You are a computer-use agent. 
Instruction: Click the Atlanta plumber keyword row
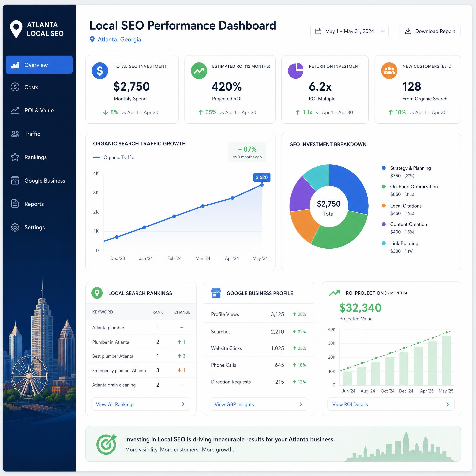pos(141,327)
